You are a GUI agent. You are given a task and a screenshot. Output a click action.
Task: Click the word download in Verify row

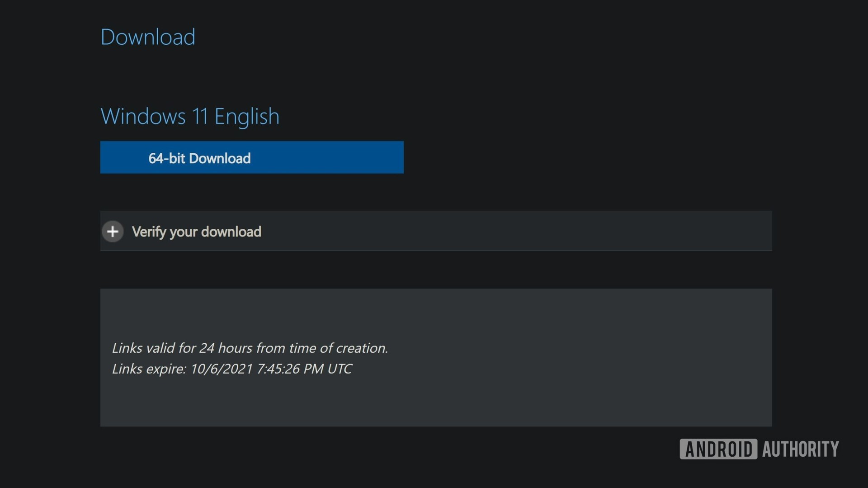(231, 232)
